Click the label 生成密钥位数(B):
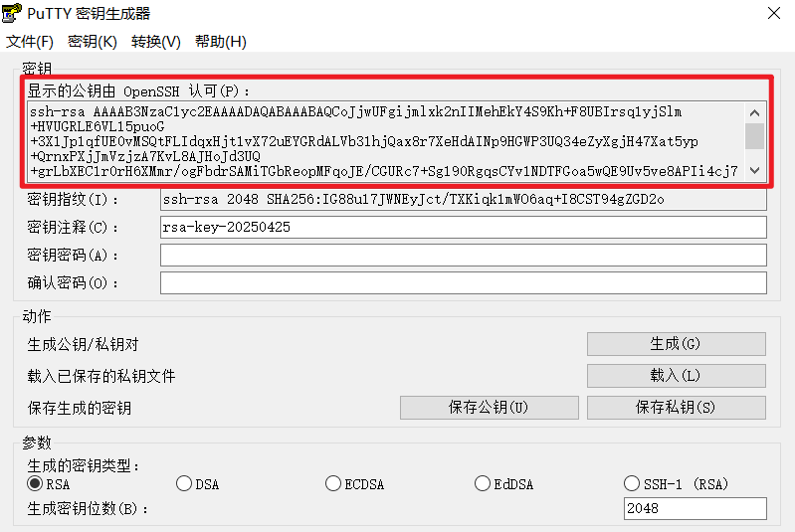The height and width of the screenshot is (532, 795). click(x=88, y=508)
